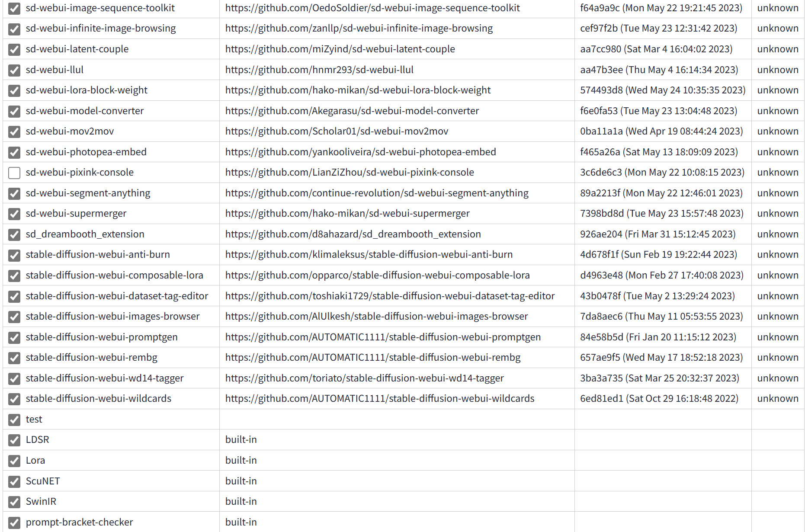Disable the prompt-bracket-checker extension
Image resolution: width=805 pixels, height=532 pixels.
pyautogui.click(x=14, y=522)
